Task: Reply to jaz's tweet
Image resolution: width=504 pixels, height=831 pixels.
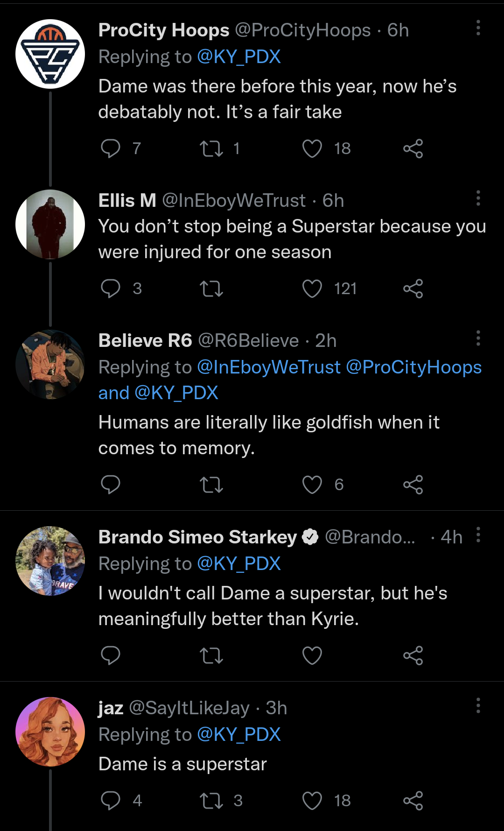Action: coord(111,801)
